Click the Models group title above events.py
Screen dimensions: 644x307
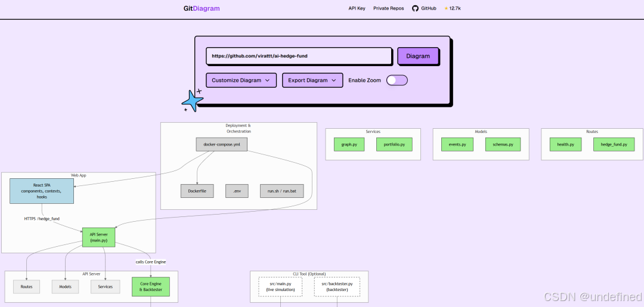[x=481, y=132]
